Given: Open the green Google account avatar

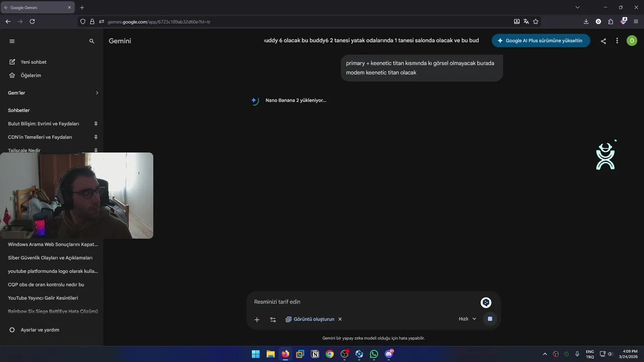Looking at the screenshot, I should [632, 41].
